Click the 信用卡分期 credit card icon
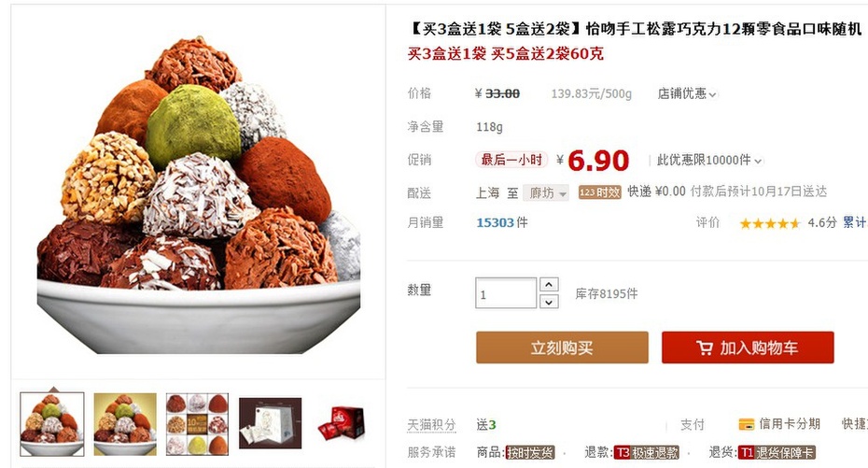868x468 pixels. (747, 424)
